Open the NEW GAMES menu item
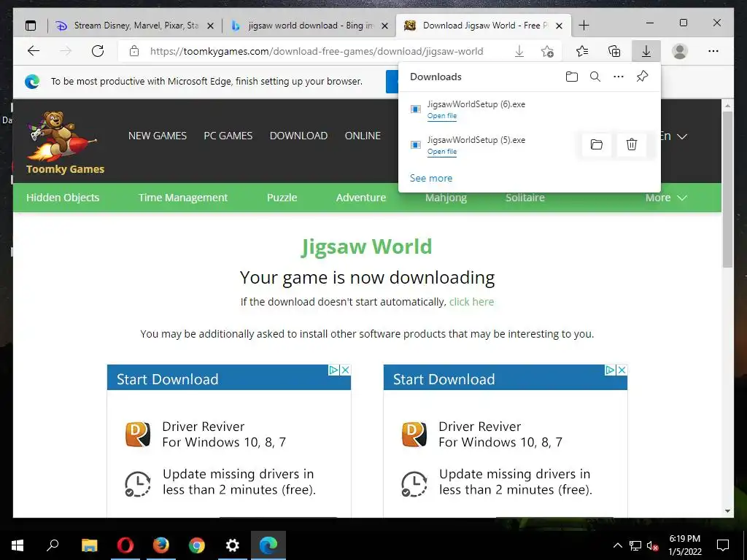This screenshot has height=560, width=747. tap(158, 136)
